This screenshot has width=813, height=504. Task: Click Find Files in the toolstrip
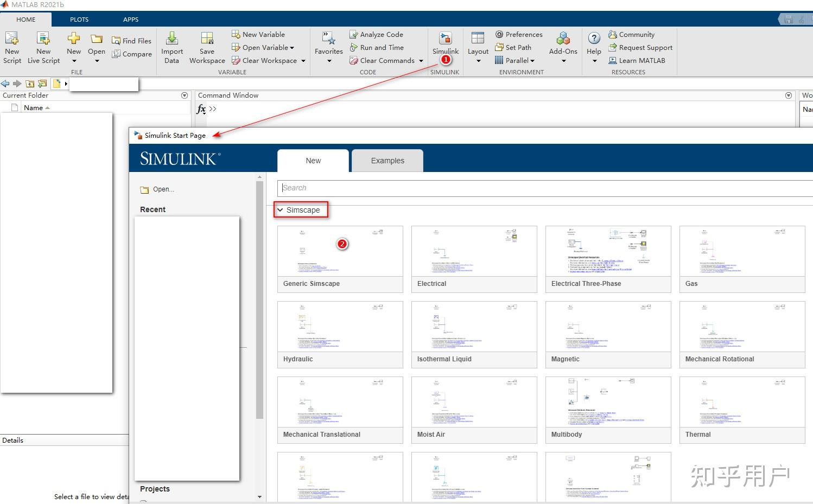click(x=131, y=41)
